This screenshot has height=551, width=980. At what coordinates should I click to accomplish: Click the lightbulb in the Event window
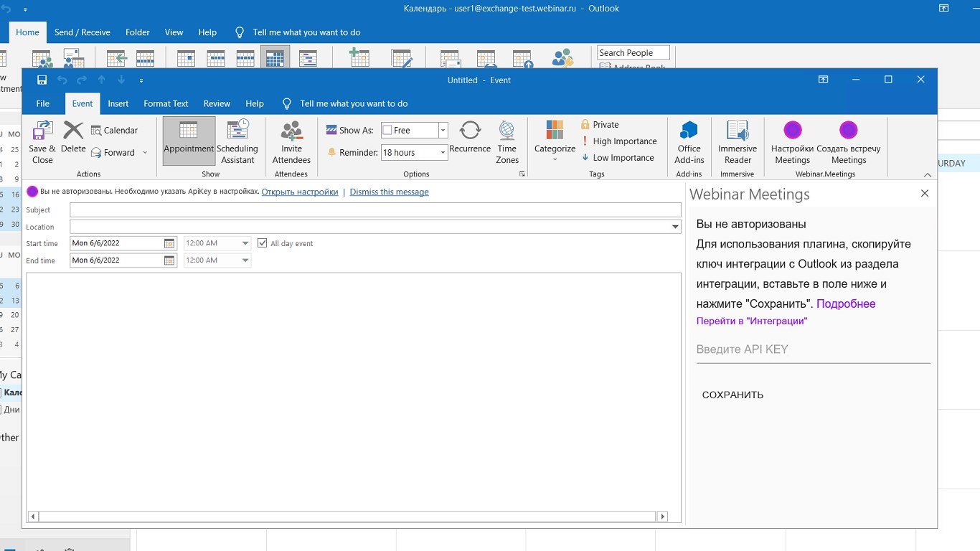point(287,104)
